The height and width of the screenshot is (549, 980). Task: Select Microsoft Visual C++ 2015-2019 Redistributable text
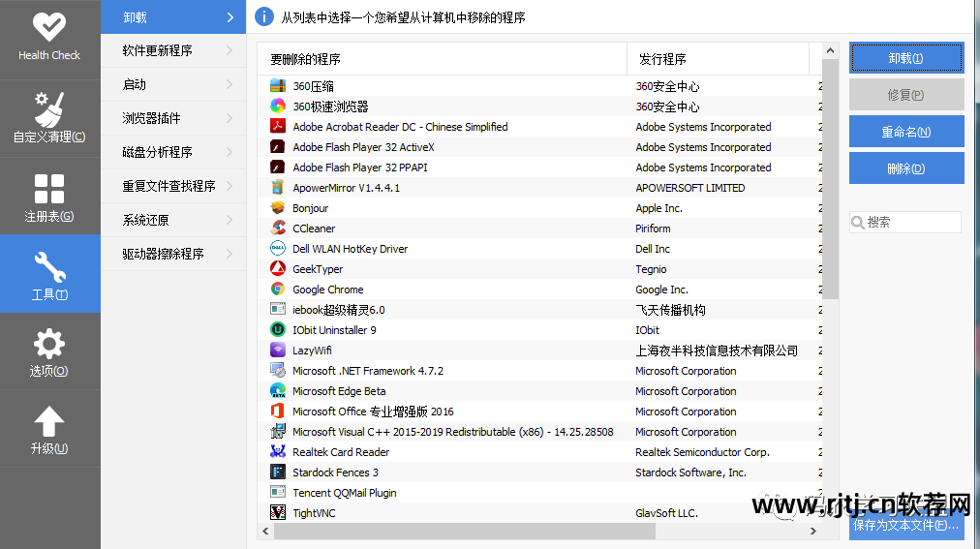click(x=453, y=432)
